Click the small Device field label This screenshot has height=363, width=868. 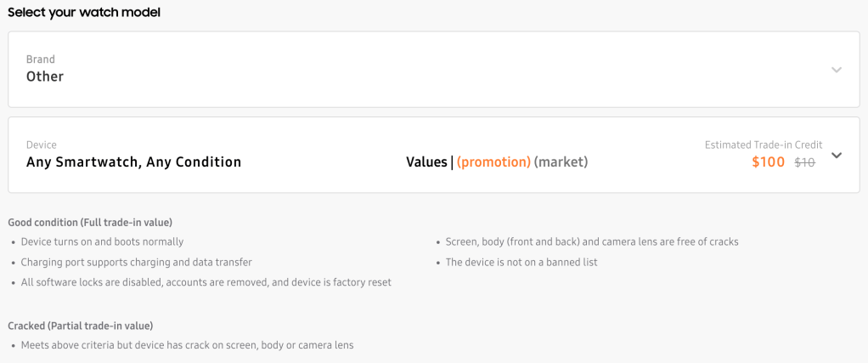pos(42,145)
